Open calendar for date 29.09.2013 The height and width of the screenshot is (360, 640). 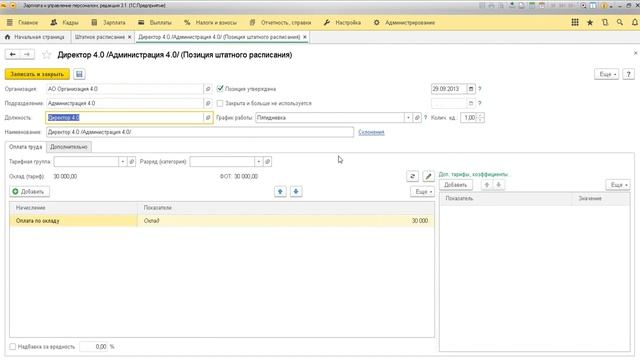pos(471,89)
